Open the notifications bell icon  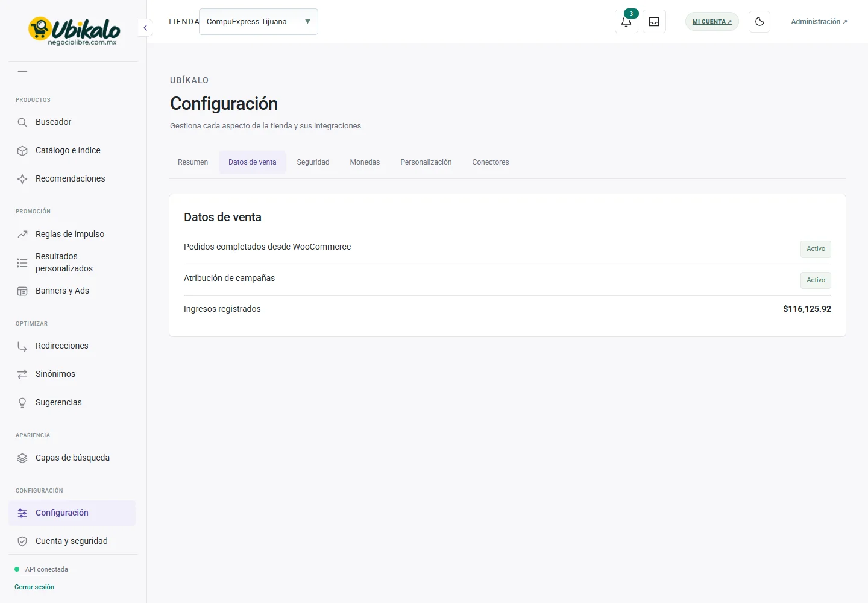pos(626,22)
